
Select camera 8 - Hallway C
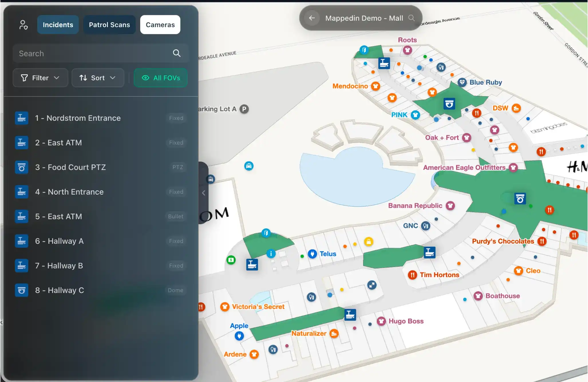(x=101, y=290)
